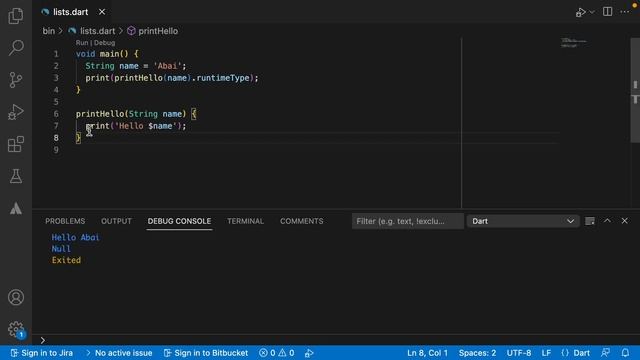Viewport: 640px width, 360px height.
Task: Click the Run or Debug button in editor title
Action: [x=580, y=12]
